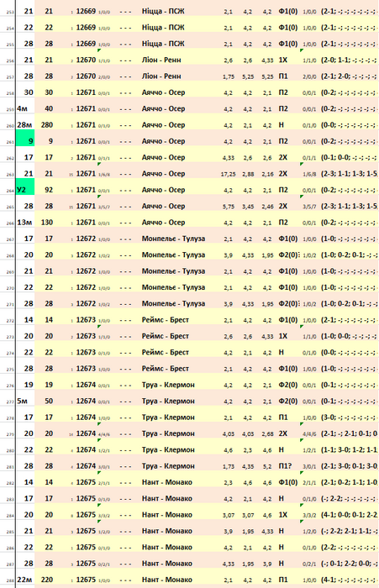Select the 1X outcome in Реймс - Брест row
Image resolution: width=379 pixels, height=588 pixels.
click(x=283, y=336)
